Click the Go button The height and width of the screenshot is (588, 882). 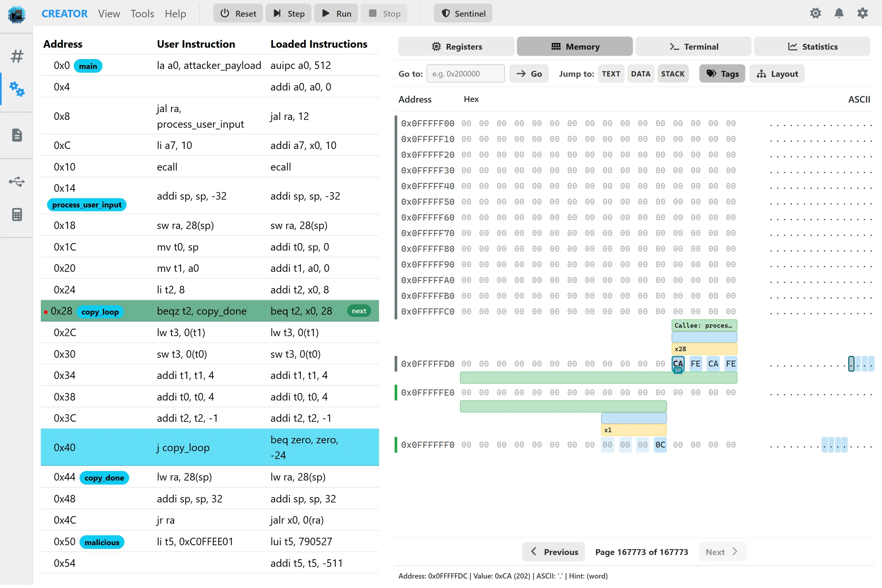point(529,73)
